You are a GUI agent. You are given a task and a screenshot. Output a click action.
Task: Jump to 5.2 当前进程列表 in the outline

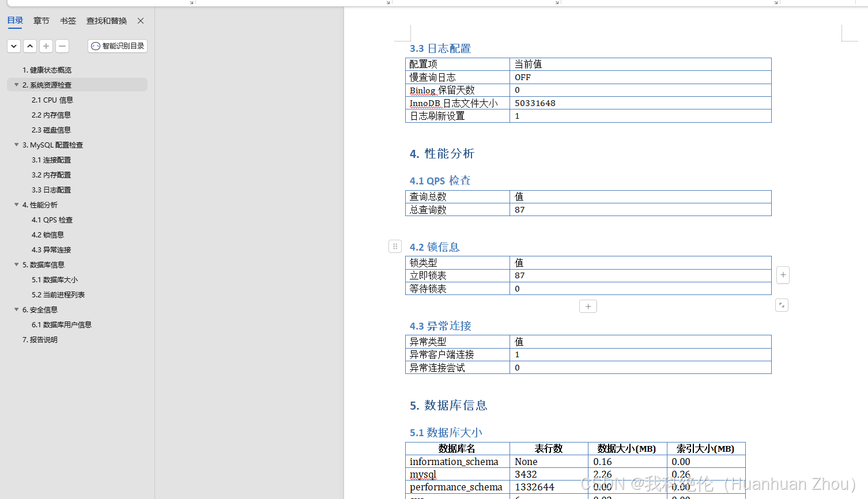point(58,294)
